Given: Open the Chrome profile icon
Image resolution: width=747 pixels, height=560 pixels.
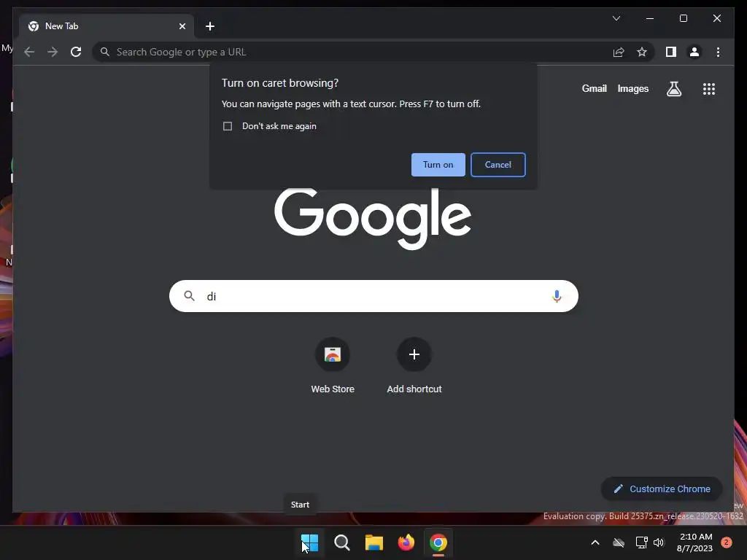Looking at the screenshot, I should click(694, 52).
